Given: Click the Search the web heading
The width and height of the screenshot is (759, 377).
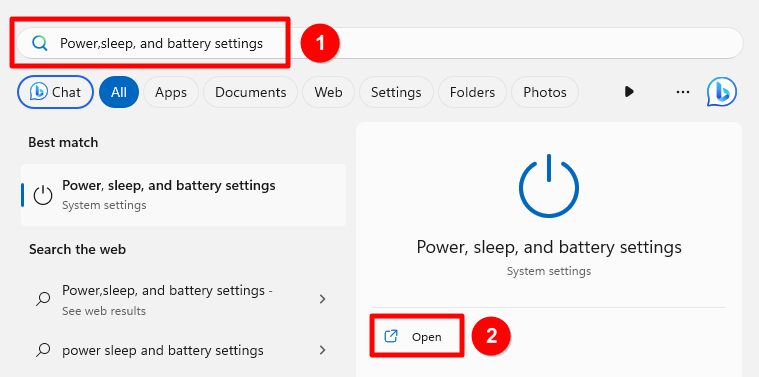Looking at the screenshot, I should [x=77, y=250].
